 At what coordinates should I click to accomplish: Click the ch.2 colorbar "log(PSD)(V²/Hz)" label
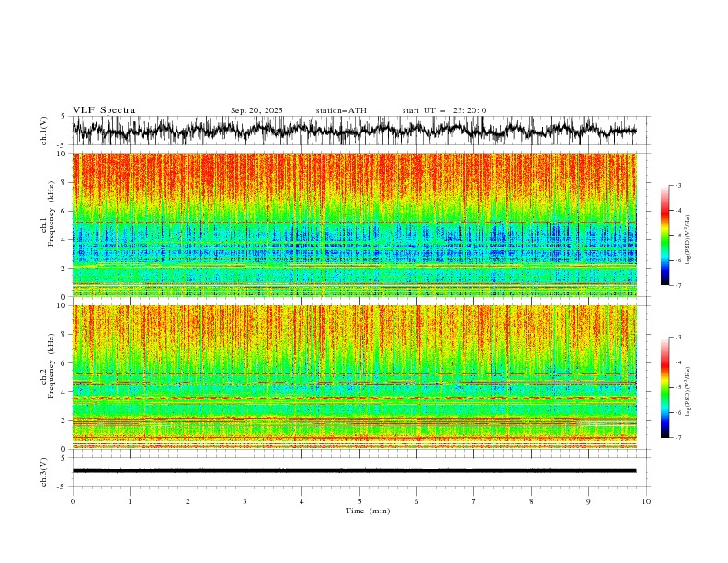pyautogui.click(x=688, y=392)
